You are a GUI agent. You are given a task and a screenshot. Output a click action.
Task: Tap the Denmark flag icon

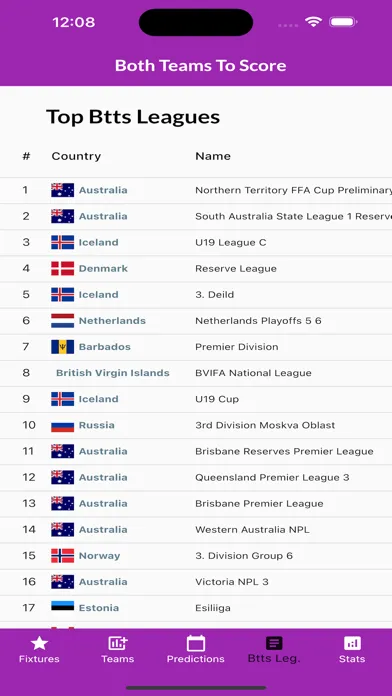pos(63,269)
